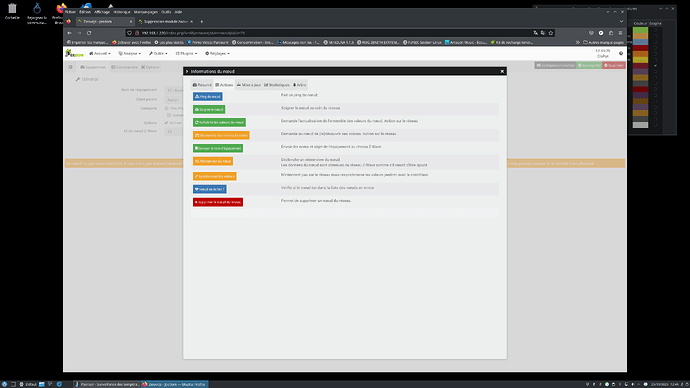Open the Corbeille desktop icon

pos(12,11)
